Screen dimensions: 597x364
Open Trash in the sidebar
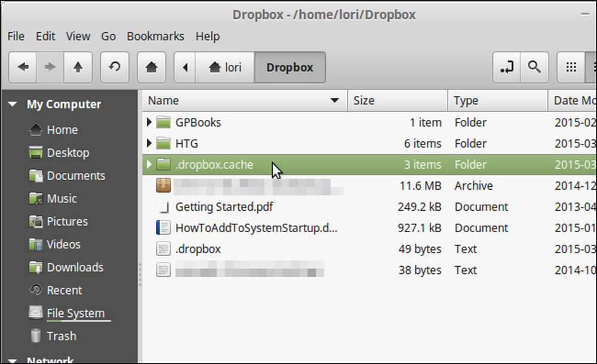pos(53,336)
